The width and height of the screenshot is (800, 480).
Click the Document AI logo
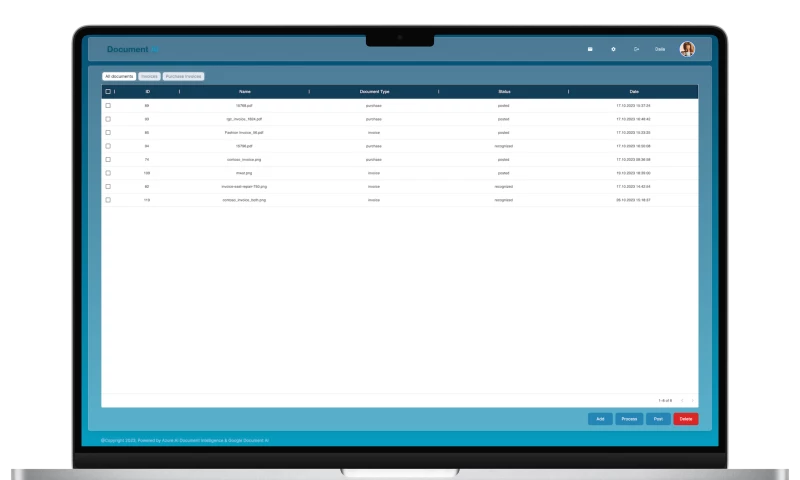tap(133, 49)
